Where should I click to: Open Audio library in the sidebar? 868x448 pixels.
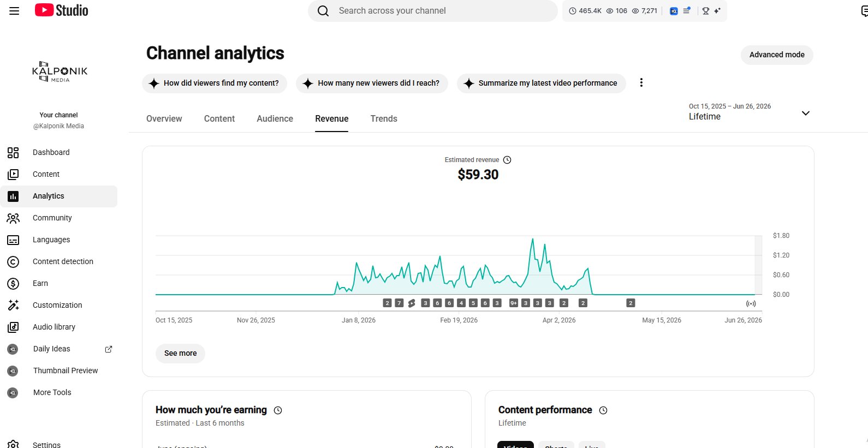pos(59,327)
